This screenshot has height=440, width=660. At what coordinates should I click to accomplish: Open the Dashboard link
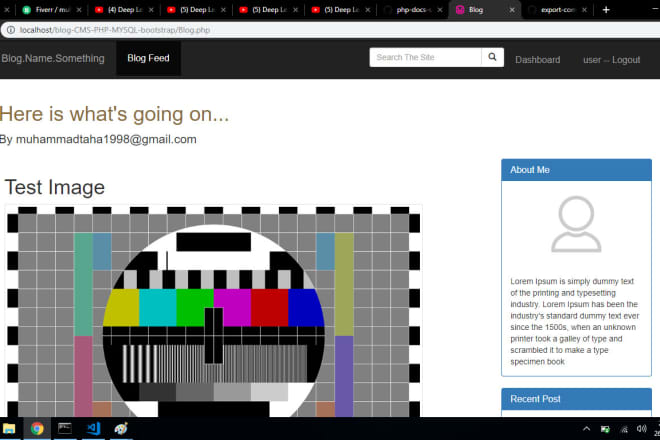pos(538,60)
